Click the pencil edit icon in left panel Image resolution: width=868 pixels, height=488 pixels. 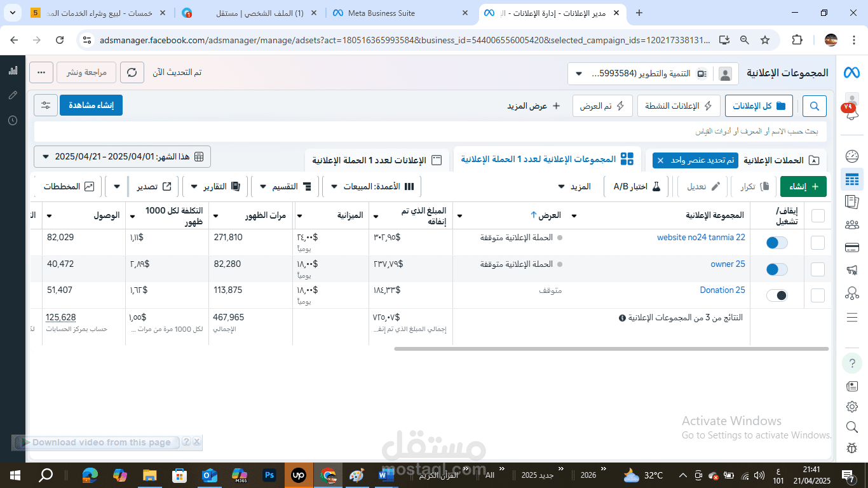pos(13,95)
